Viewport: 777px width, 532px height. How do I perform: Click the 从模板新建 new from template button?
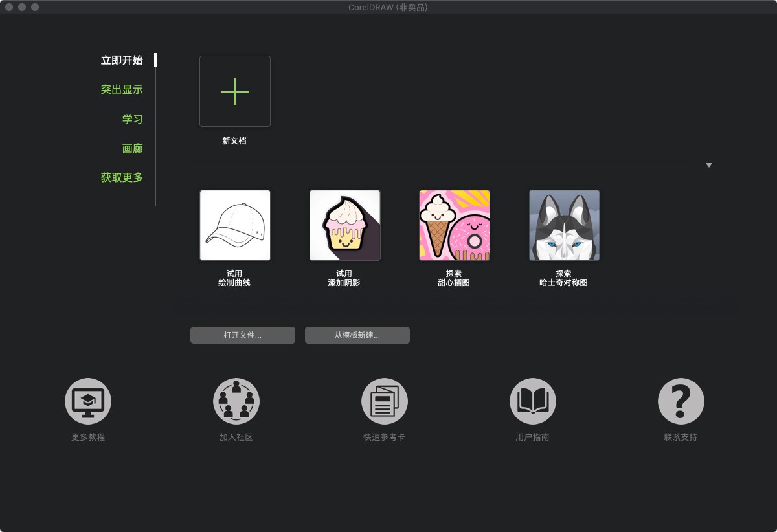(357, 335)
